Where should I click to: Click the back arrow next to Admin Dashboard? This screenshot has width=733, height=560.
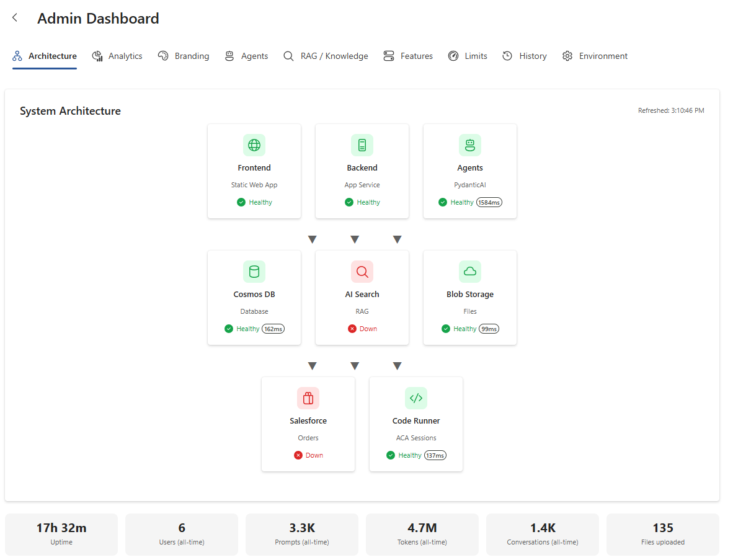click(14, 17)
